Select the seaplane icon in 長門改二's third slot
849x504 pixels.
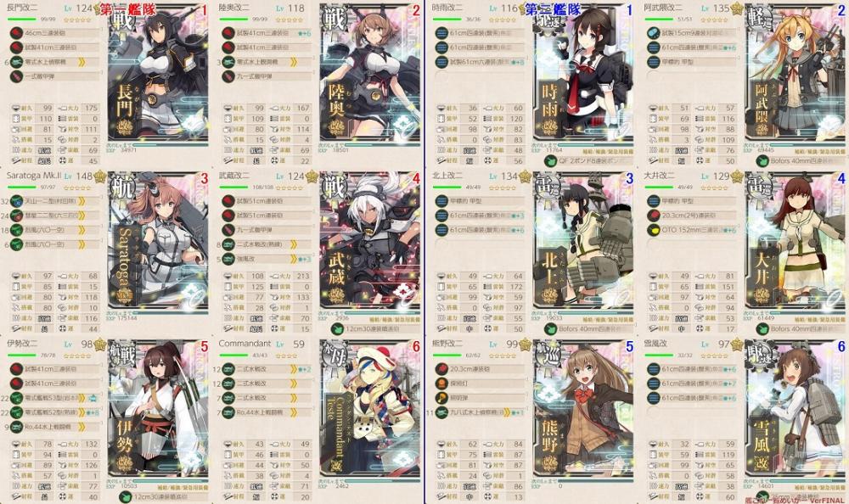tap(16, 62)
